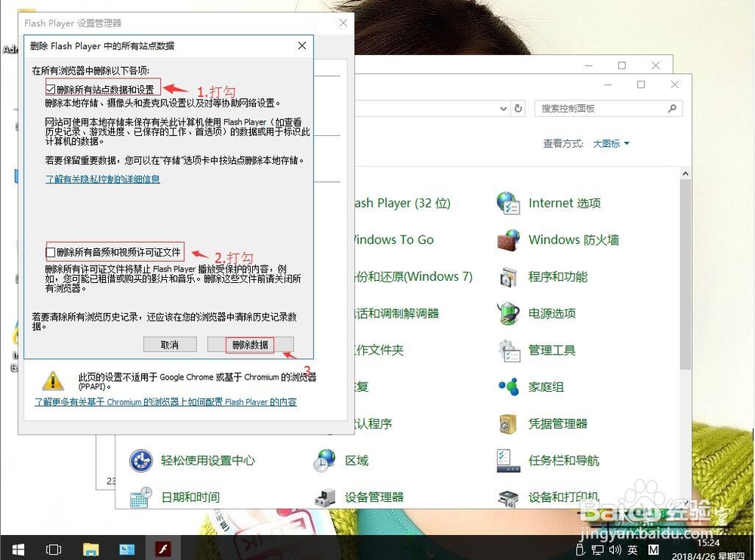Screen dimensions: 755x560
Task: Open 设备管理器 icon
Action: [325, 497]
